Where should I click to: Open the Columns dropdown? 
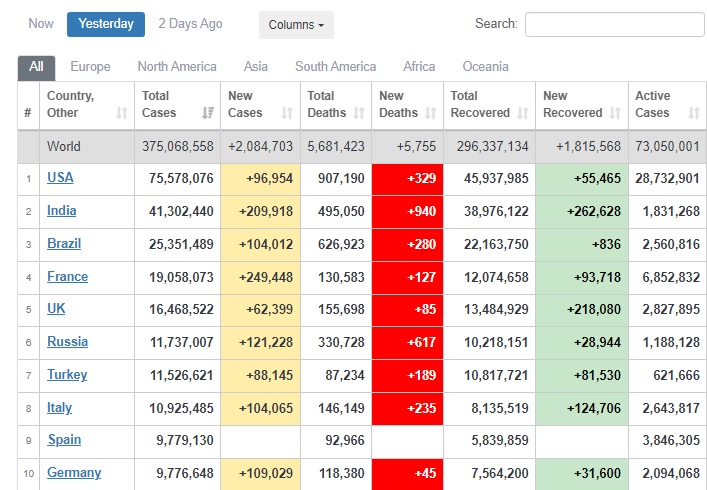click(x=296, y=25)
